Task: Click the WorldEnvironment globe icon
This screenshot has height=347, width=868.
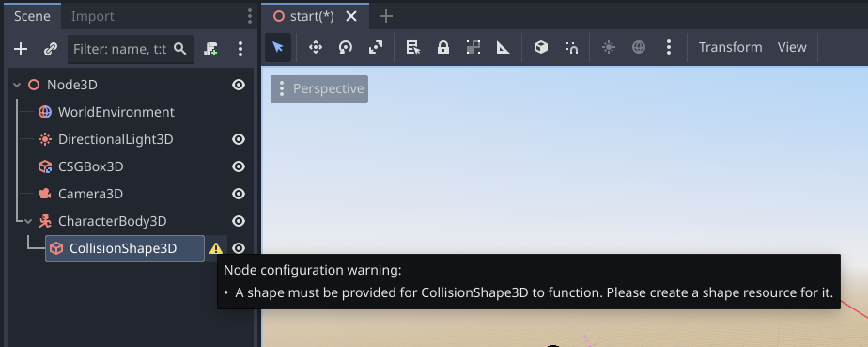Action: point(45,112)
